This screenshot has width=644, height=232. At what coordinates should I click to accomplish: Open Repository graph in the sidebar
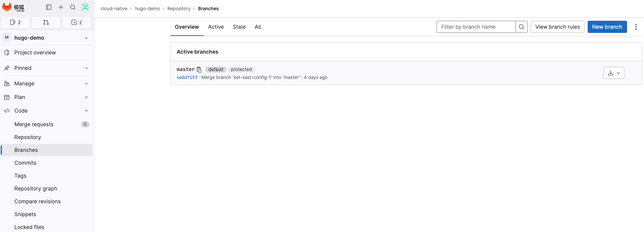[47, 189]
